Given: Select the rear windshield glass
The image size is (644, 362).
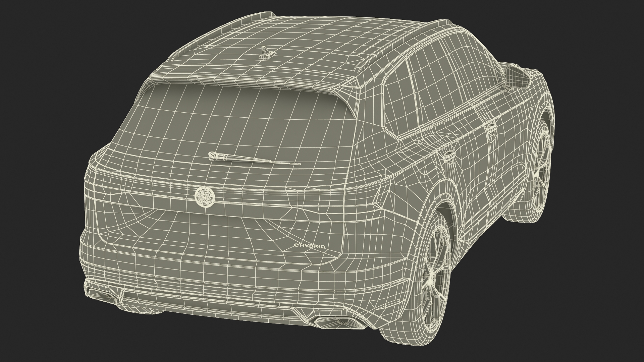Looking at the screenshot, I should [x=235, y=124].
